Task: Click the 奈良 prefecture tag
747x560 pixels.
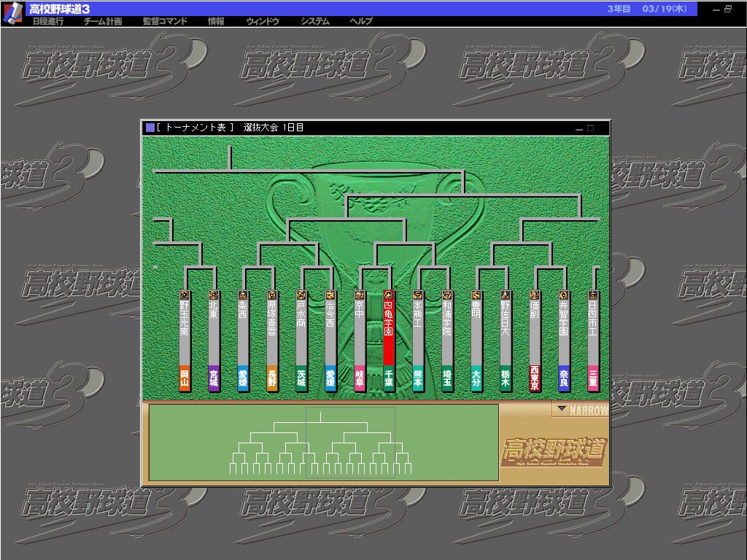Action: [x=564, y=378]
